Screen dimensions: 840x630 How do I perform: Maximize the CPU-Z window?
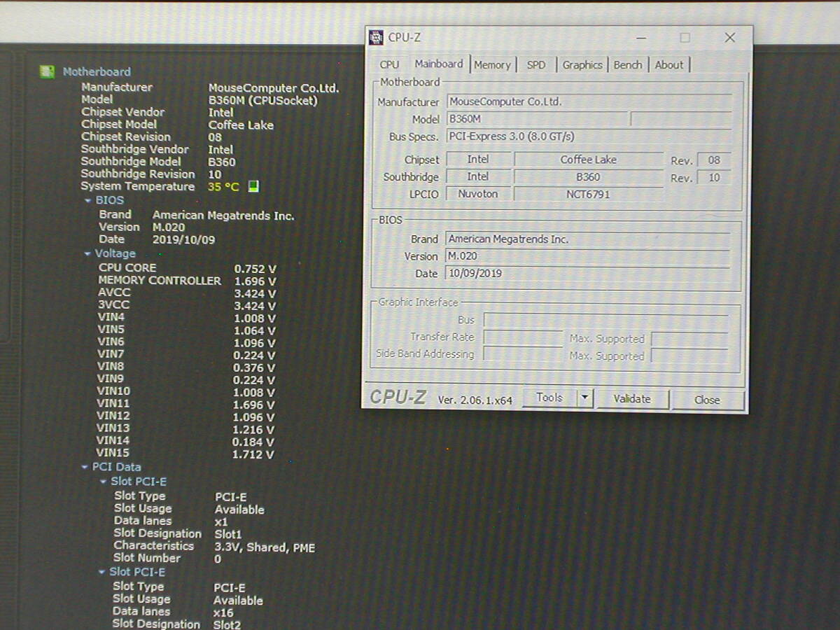[x=685, y=38]
